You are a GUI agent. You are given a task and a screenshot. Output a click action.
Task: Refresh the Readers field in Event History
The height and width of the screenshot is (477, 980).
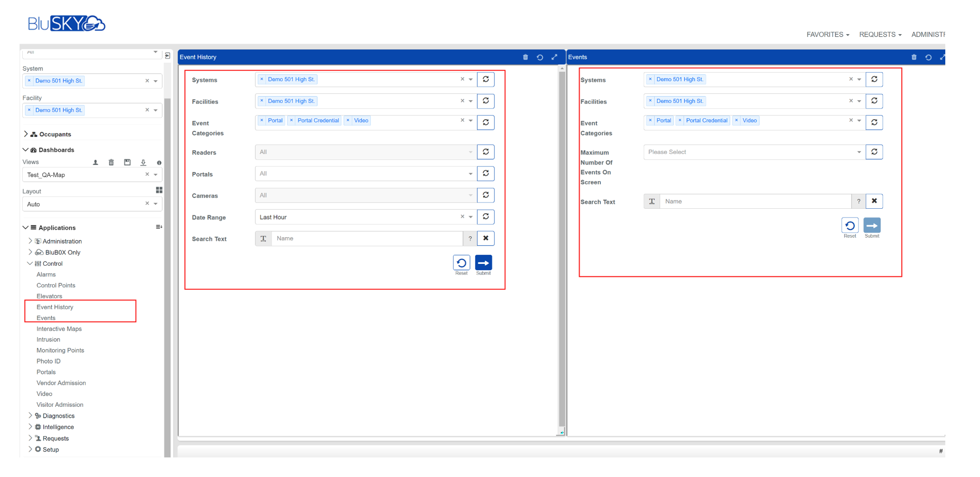click(486, 152)
